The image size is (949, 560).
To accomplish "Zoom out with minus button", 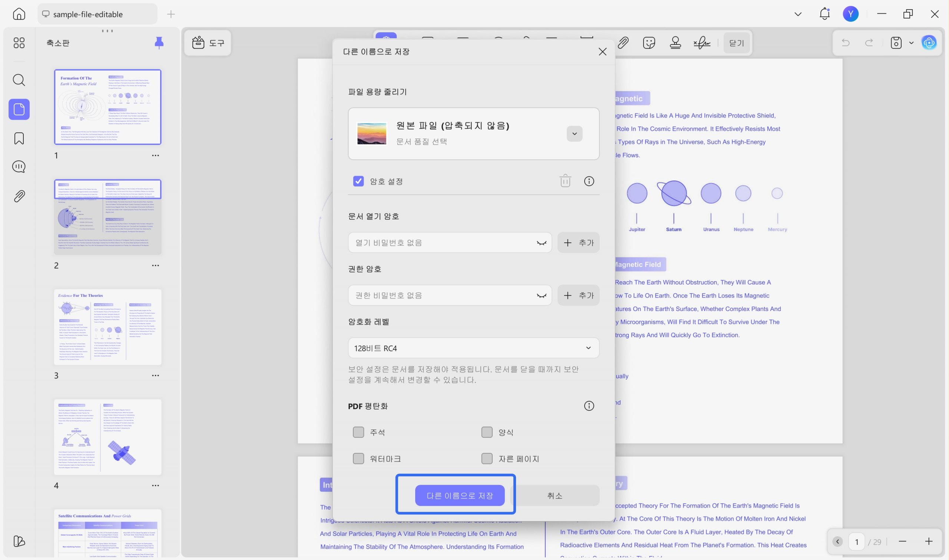I will pos(902,541).
